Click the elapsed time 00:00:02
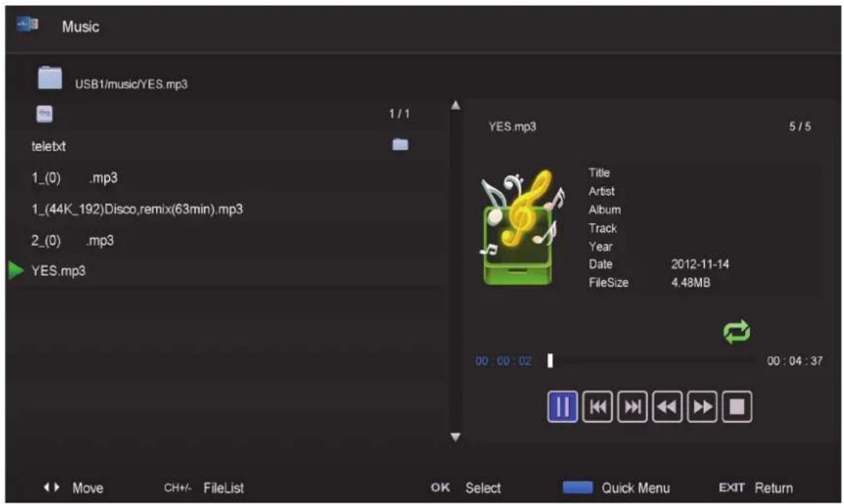 click(503, 361)
